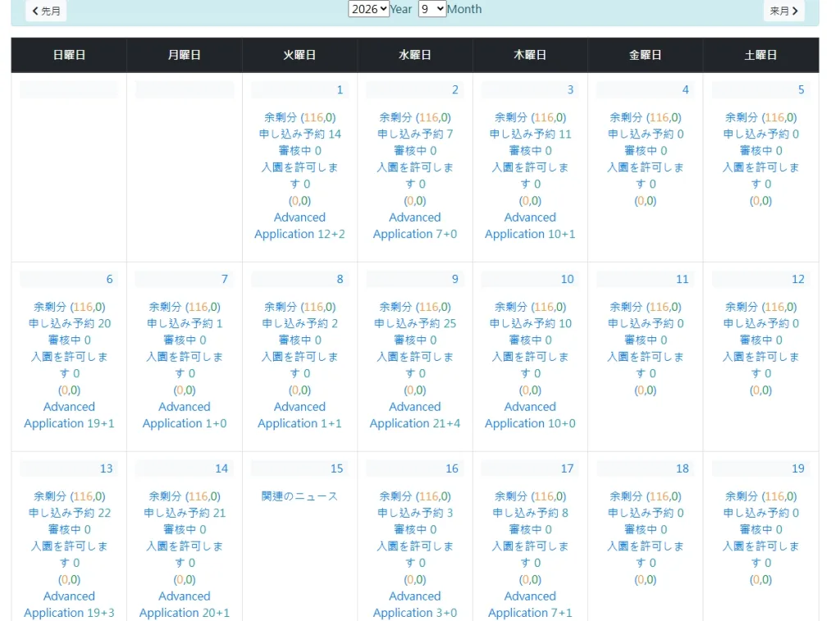Open day 15 date number
Viewport: 840px width, 621px height.
pyautogui.click(x=336, y=468)
